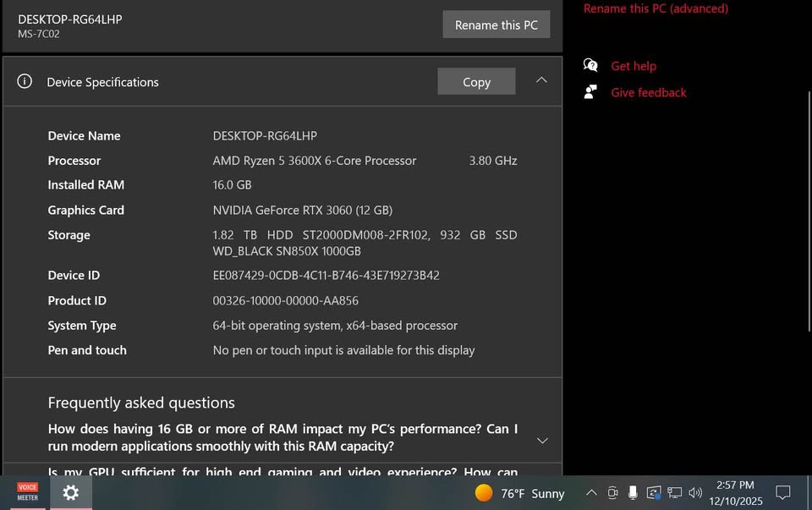Open the volume speaker tray icon
This screenshot has width=812, height=510.
pyautogui.click(x=695, y=493)
